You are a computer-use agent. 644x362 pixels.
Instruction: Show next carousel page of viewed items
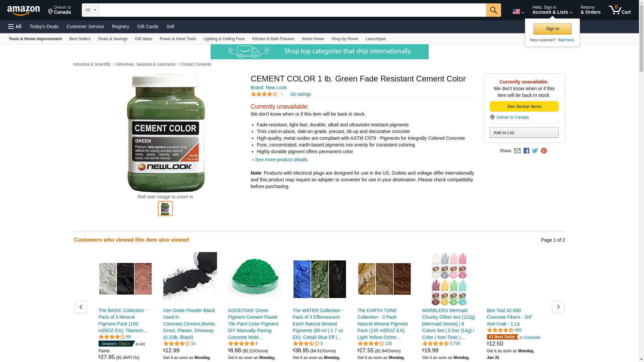[x=558, y=307]
